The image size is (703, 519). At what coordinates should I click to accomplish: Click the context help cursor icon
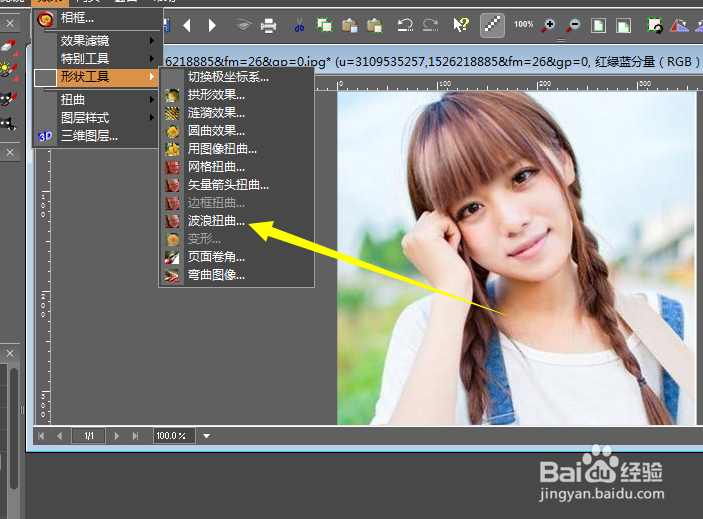click(460, 25)
